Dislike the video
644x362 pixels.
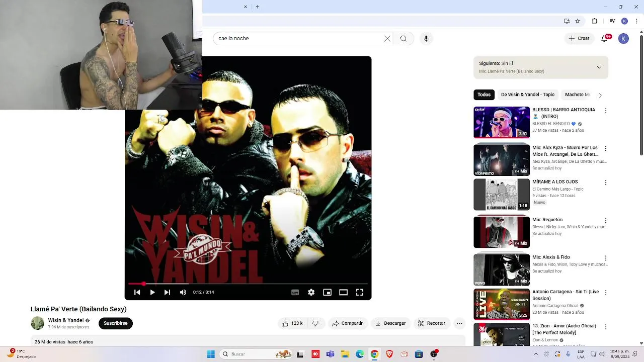pos(315,323)
